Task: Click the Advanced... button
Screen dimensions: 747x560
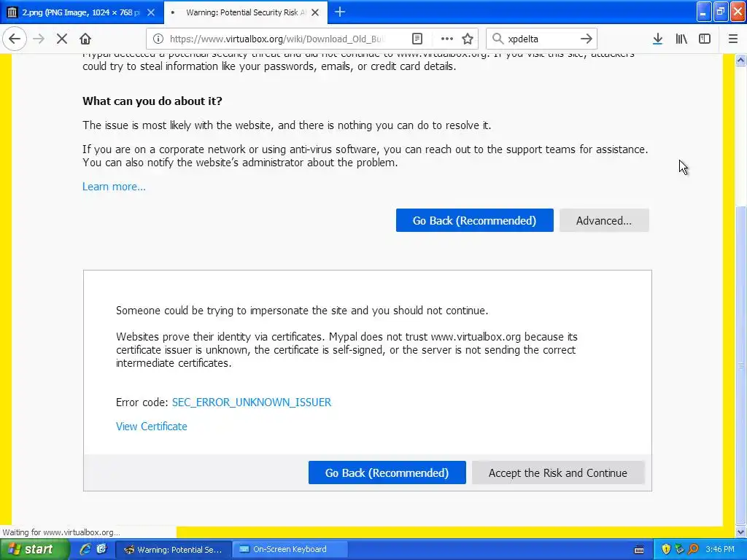Action: (604, 220)
